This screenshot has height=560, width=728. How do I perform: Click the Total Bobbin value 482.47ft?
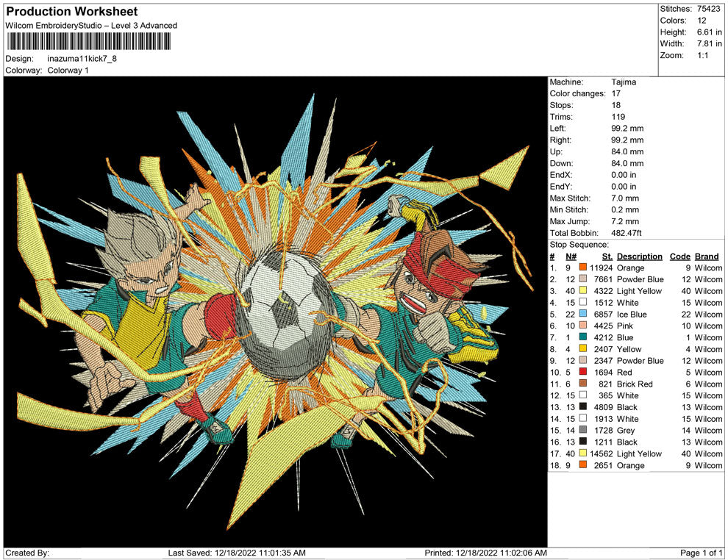(x=626, y=233)
